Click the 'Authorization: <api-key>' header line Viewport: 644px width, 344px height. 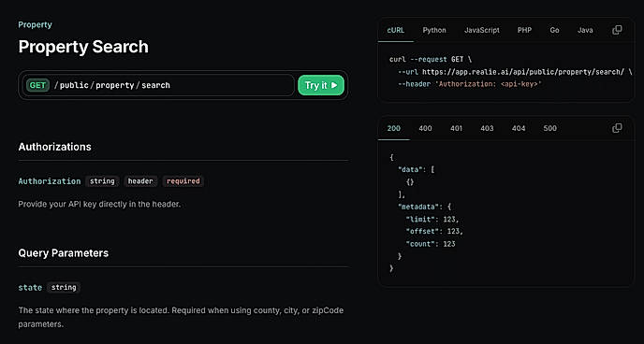coord(470,84)
